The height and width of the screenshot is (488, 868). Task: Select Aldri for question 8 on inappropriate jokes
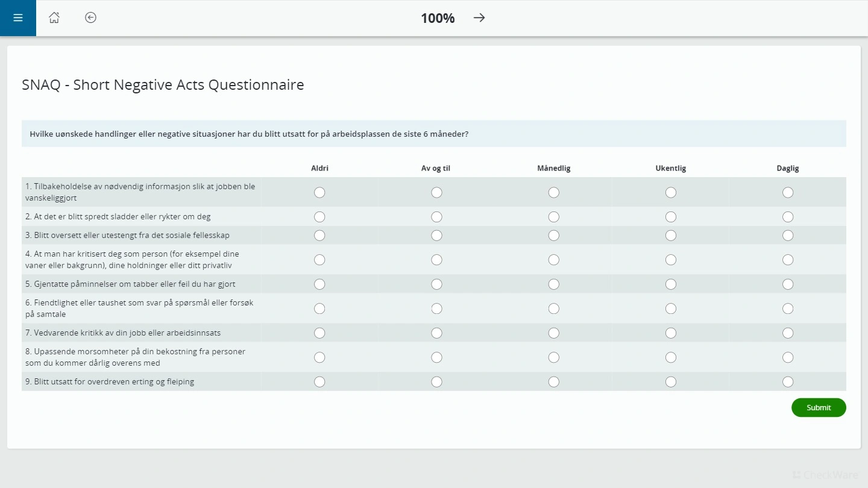point(319,357)
